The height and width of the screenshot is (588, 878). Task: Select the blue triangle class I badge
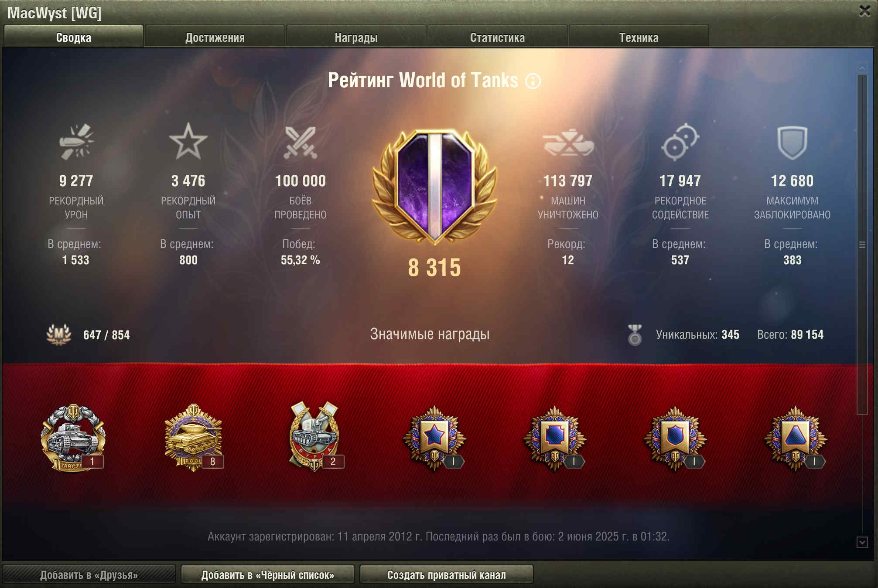pyautogui.click(x=795, y=438)
